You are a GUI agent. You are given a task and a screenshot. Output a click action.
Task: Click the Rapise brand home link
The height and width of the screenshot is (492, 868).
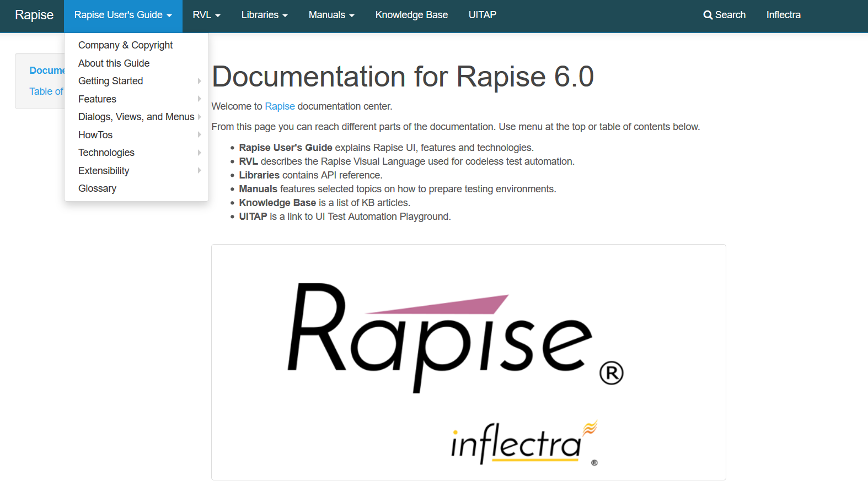34,15
